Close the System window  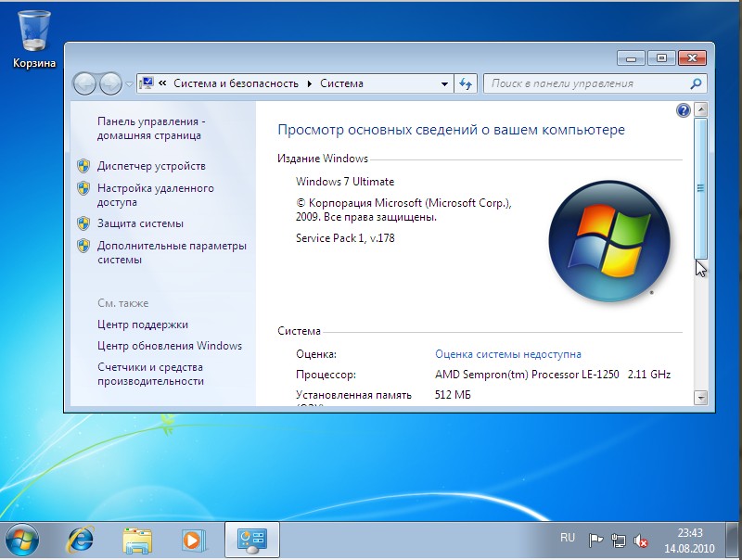pyautogui.click(x=692, y=58)
